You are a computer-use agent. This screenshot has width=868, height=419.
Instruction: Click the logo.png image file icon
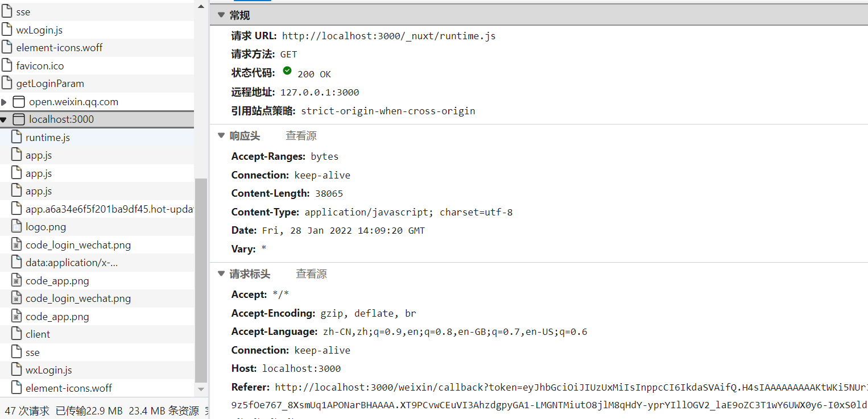tap(16, 227)
